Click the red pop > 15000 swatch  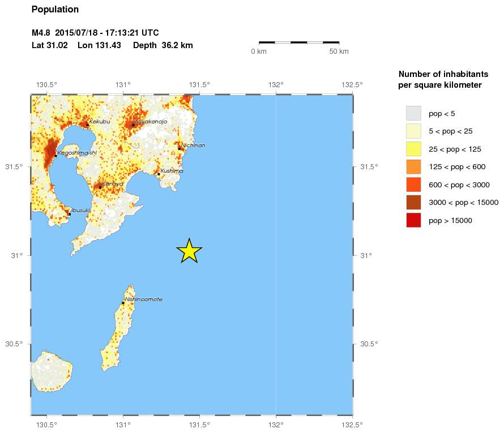tap(413, 220)
